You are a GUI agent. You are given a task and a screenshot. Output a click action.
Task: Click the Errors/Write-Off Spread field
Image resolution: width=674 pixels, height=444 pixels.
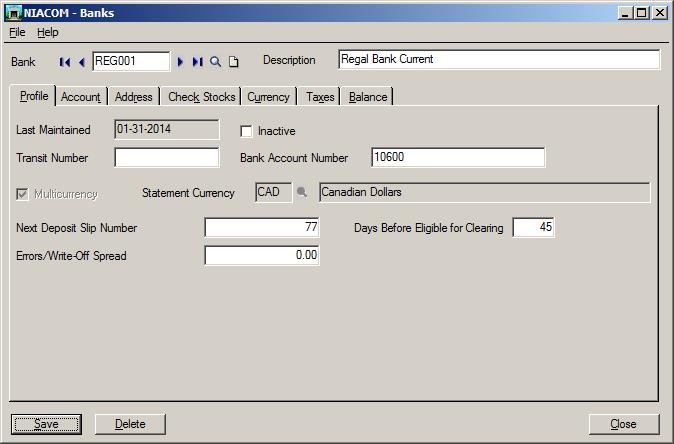(x=262, y=255)
